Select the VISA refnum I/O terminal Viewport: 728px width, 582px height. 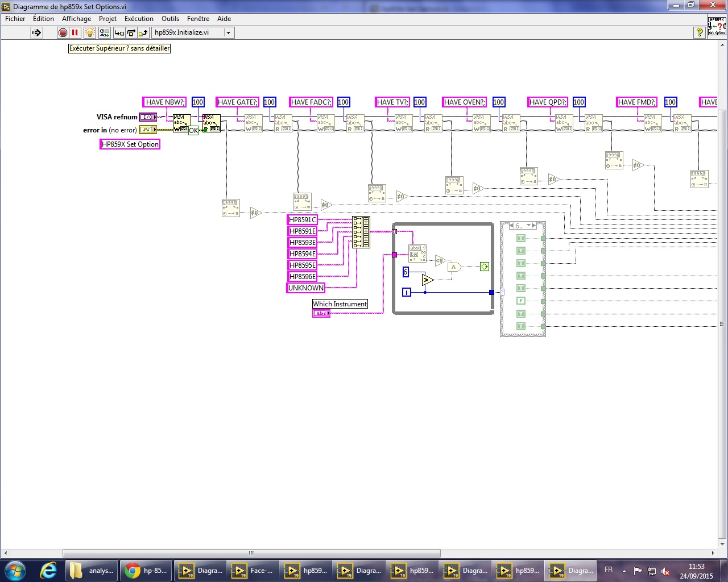tap(148, 117)
